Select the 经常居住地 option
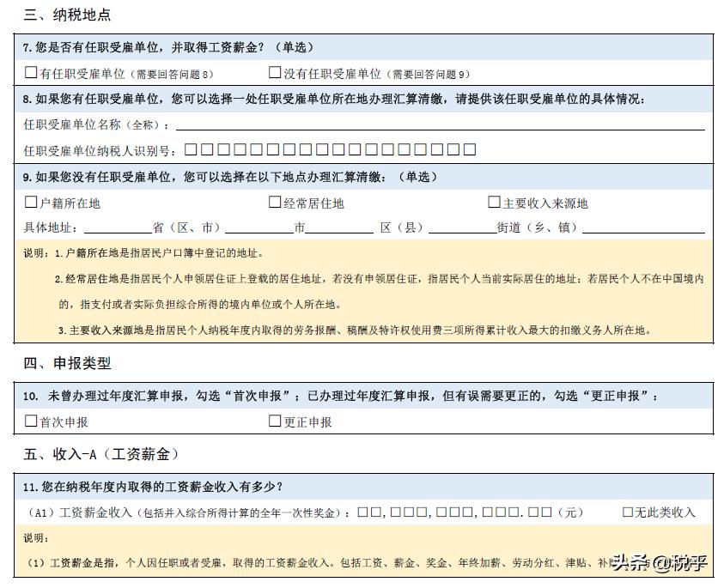 point(273,203)
